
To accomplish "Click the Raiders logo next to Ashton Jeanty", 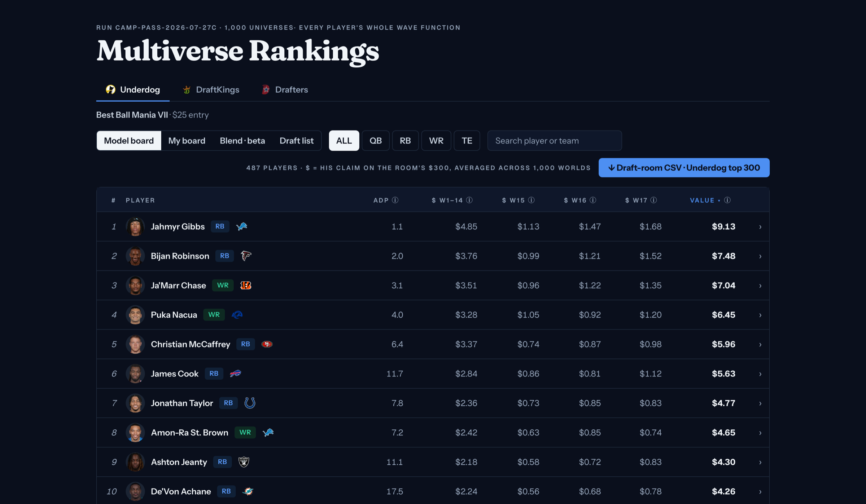I will [244, 462].
